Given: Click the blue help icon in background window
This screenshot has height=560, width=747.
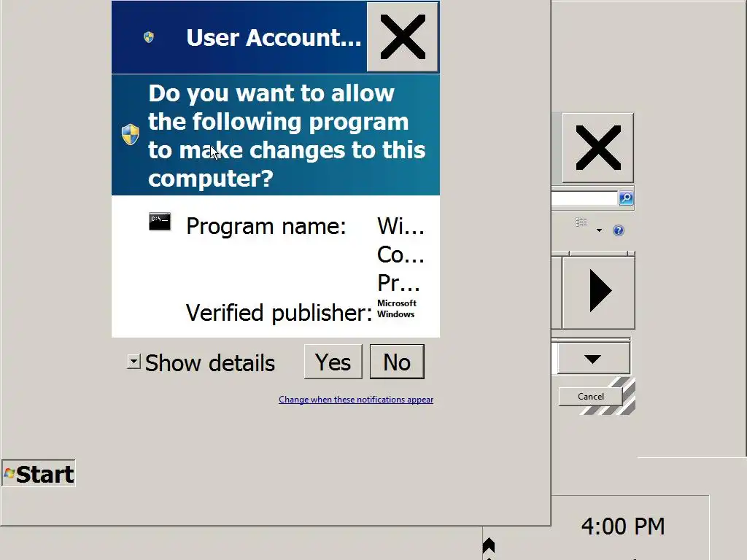Looking at the screenshot, I should pyautogui.click(x=619, y=230).
